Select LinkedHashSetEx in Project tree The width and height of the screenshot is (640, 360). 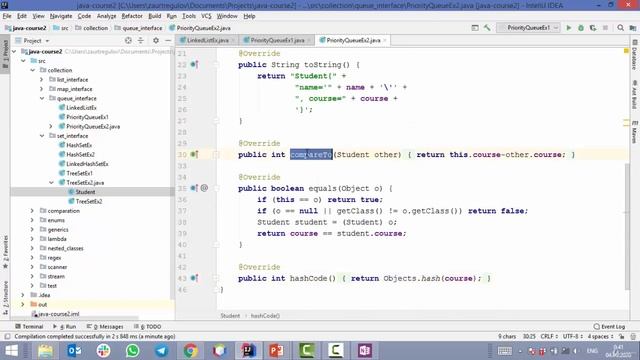(x=87, y=164)
